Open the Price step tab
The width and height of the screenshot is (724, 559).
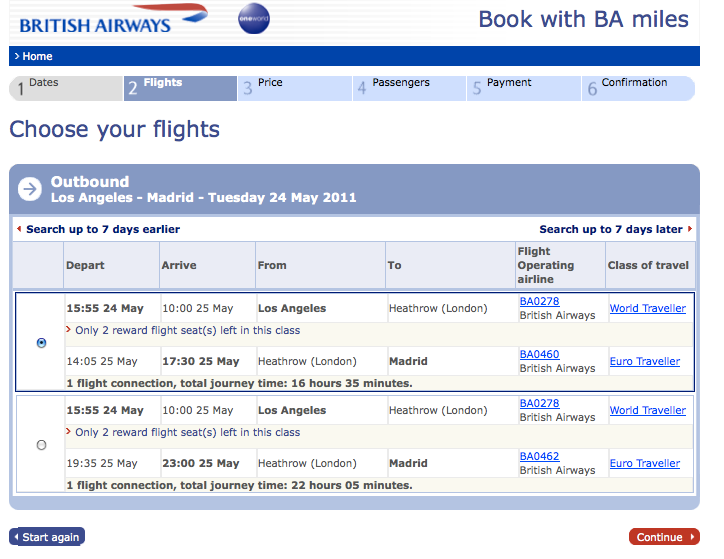coord(295,88)
